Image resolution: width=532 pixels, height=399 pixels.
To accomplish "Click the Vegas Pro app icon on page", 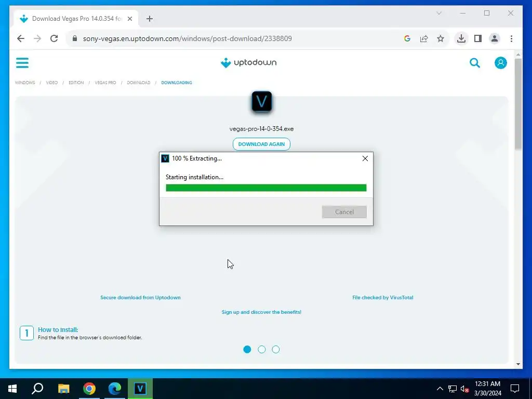I will click(x=262, y=101).
